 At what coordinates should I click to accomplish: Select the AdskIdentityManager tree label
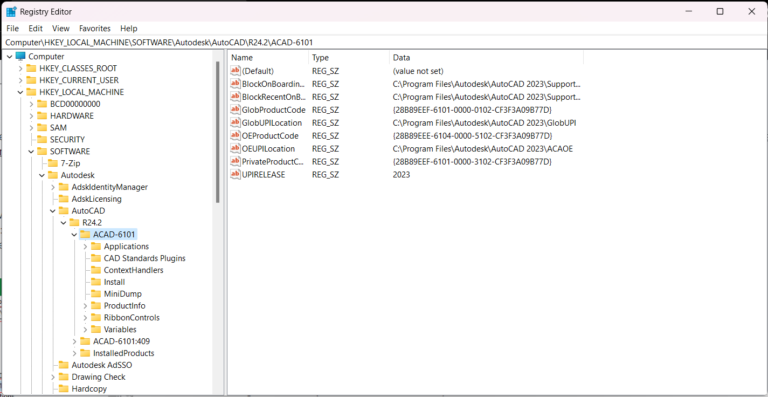pyautogui.click(x=110, y=187)
